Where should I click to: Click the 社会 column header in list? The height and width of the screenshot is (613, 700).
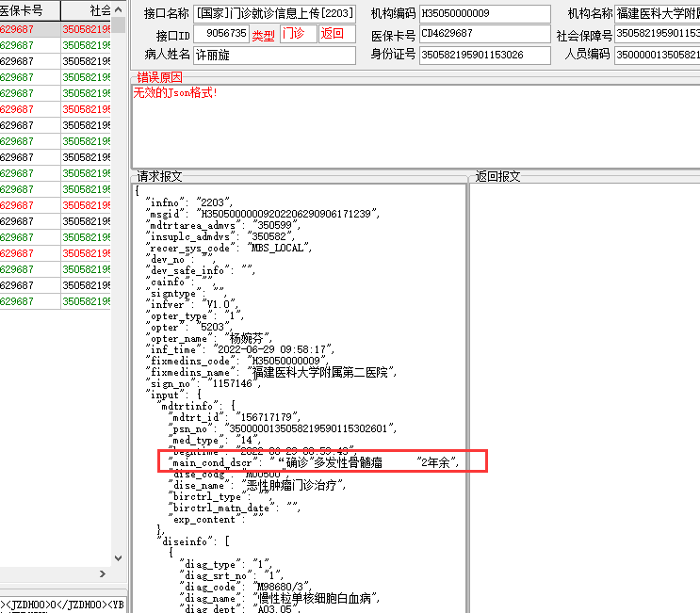[x=86, y=10]
